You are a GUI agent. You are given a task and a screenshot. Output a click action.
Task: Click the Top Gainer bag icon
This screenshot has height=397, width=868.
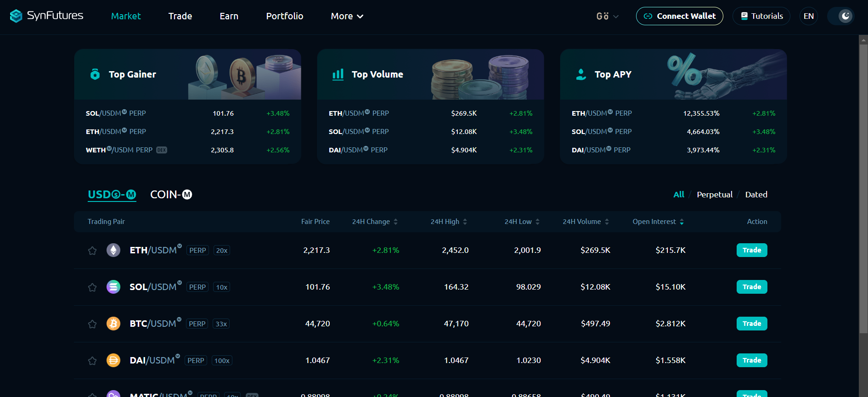click(x=95, y=74)
